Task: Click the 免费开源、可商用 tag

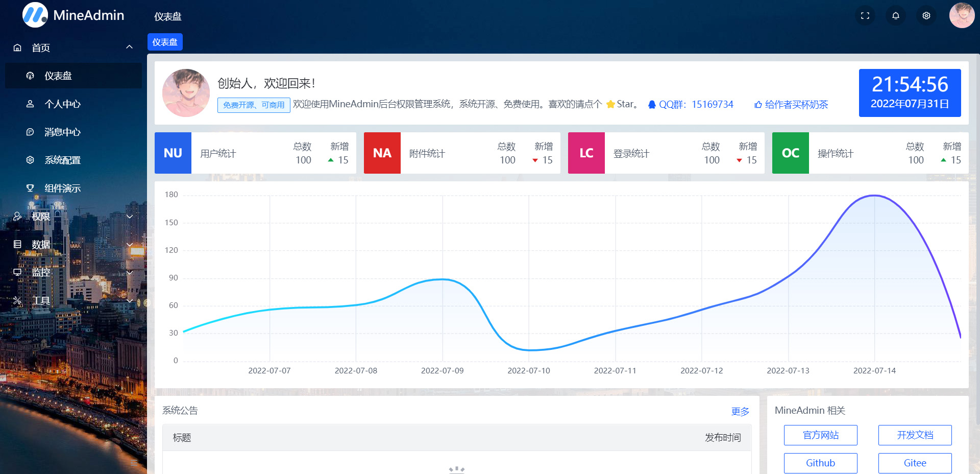Action: point(254,105)
